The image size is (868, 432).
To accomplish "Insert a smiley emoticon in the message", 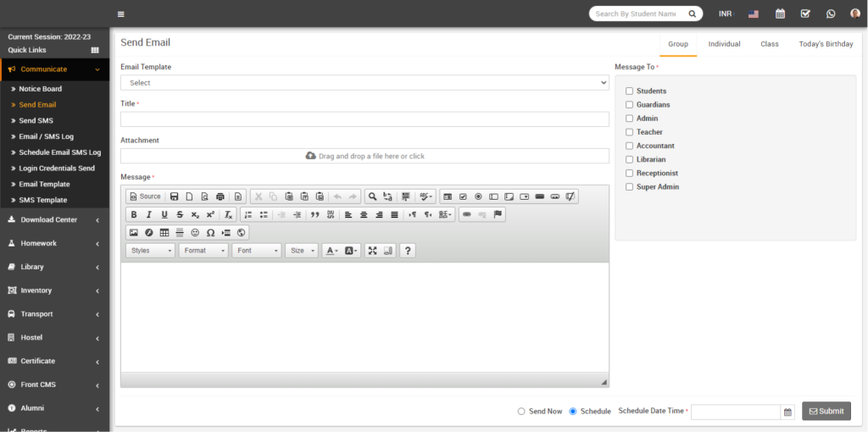I will click(195, 233).
